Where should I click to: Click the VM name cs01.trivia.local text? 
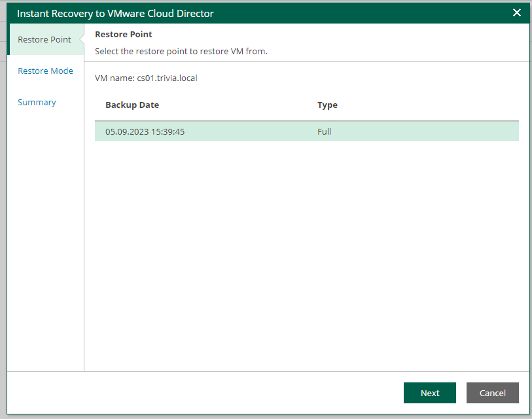[x=146, y=78]
